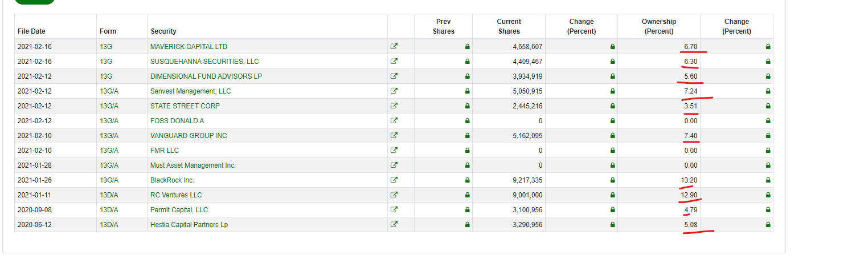Click current shares value 4,658,607

point(528,47)
